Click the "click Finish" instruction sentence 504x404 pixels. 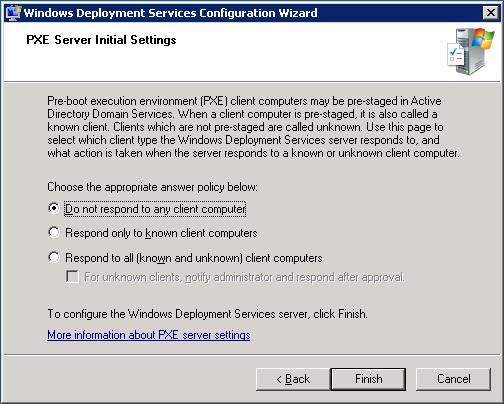coord(207,314)
